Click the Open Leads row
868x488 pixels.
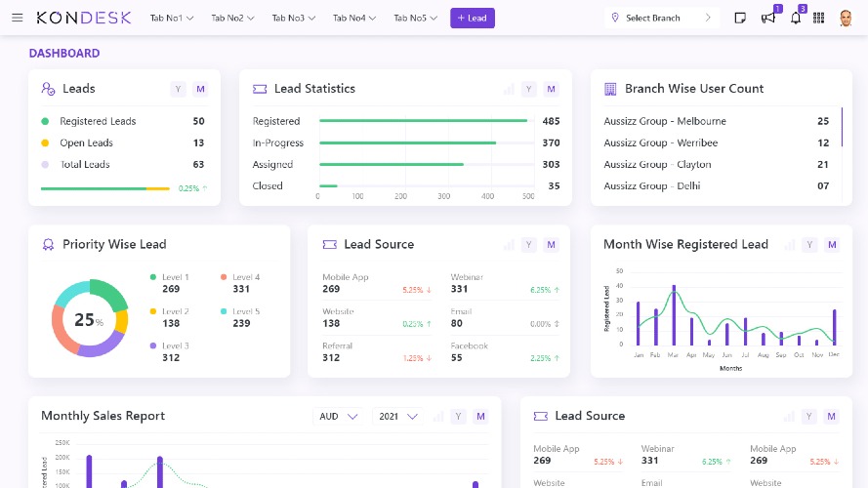[x=123, y=142]
